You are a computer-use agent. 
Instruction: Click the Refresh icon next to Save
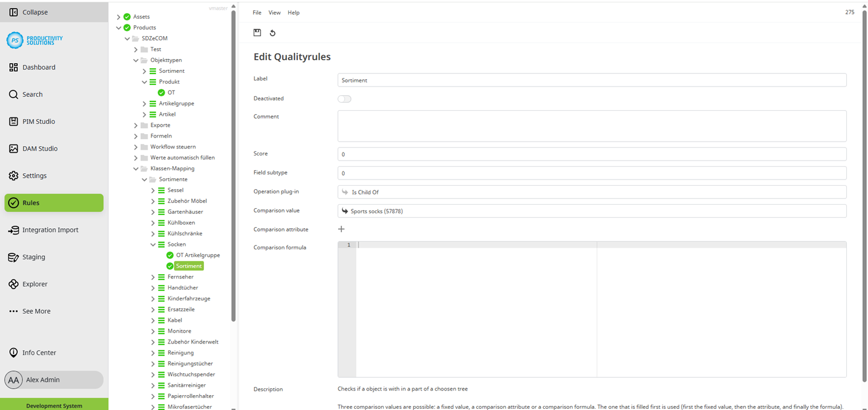click(x=272, y=33)
